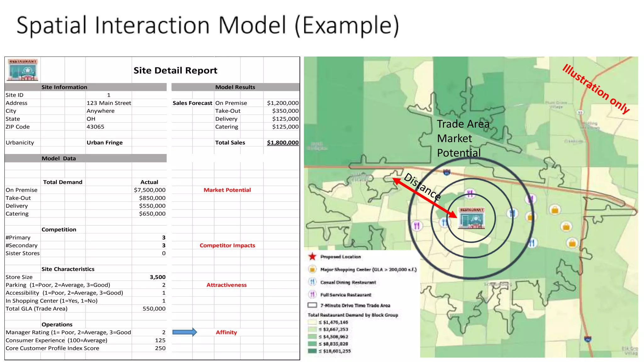Click the Casual Dining Restaurant legend icon
644x362 pixels.
312,282
